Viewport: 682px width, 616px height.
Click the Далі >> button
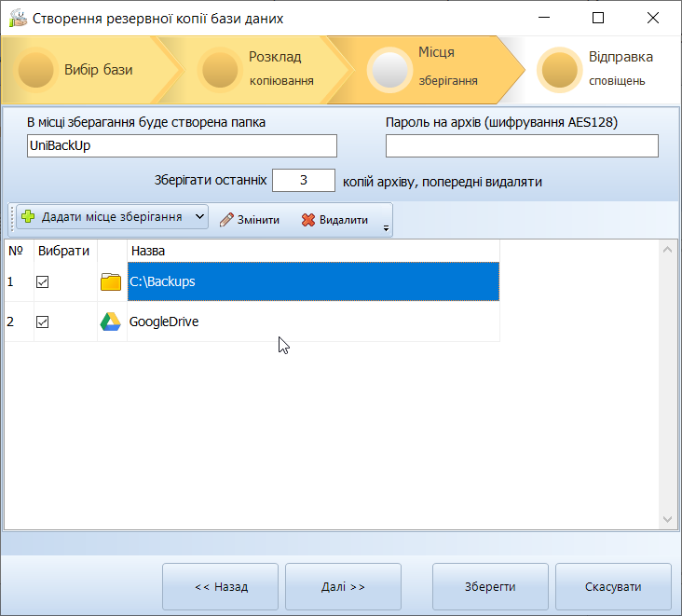point(343,587)
